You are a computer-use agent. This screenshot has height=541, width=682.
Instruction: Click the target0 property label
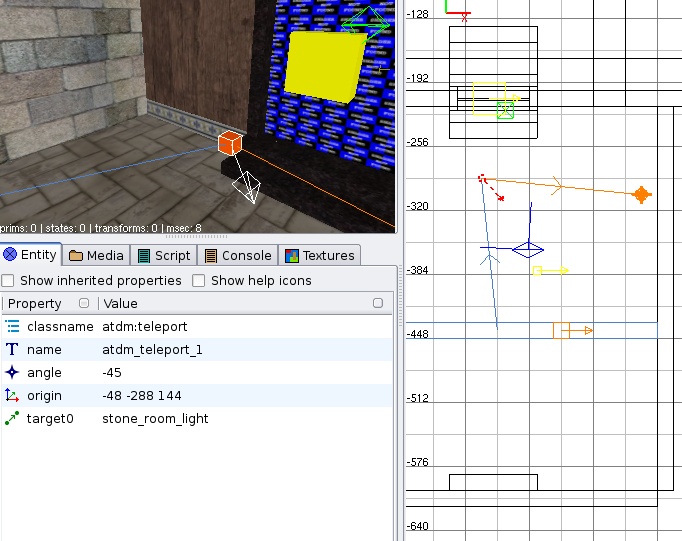coord(50,419)
